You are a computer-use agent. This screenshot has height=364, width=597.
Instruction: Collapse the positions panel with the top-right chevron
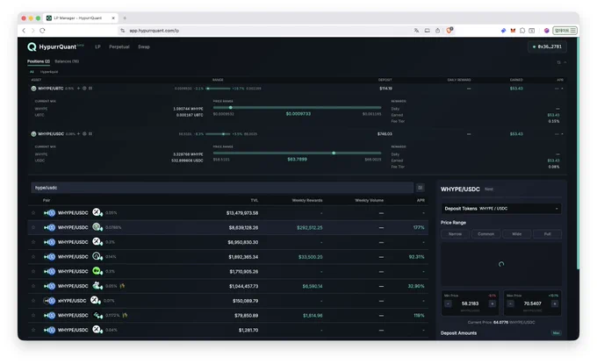point(565,62)
